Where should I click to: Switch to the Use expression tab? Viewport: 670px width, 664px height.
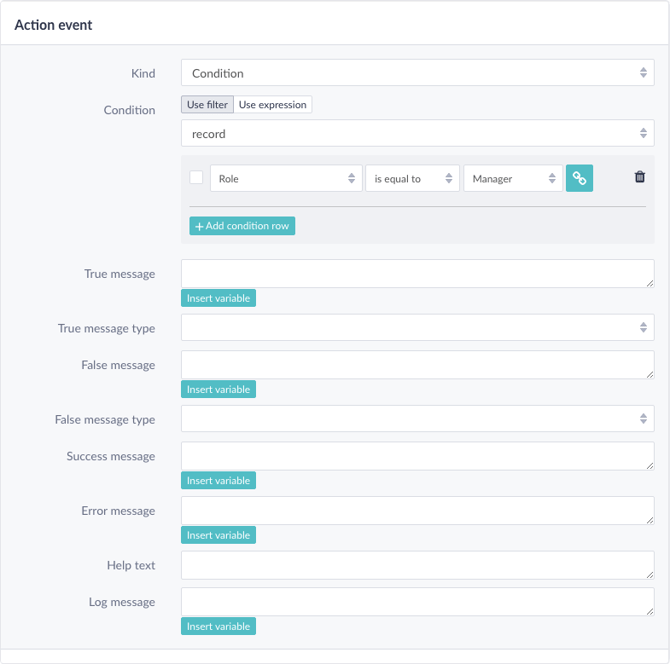[x=273, y=105]
